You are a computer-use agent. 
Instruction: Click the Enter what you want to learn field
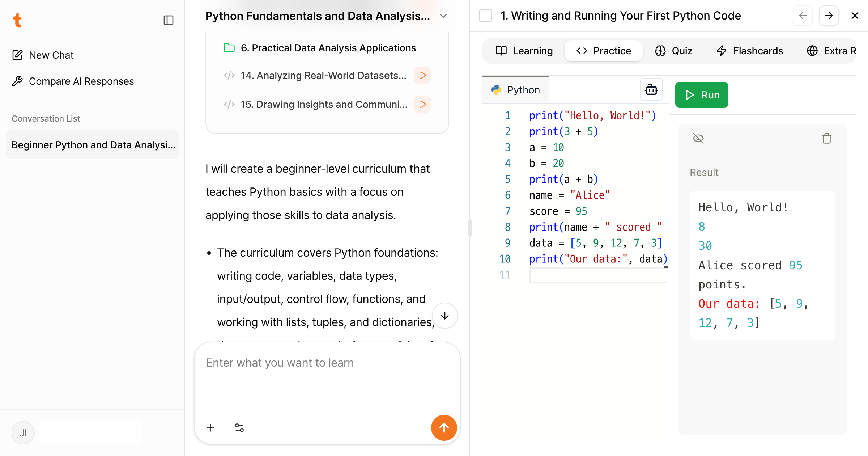(x=280, y=362)
